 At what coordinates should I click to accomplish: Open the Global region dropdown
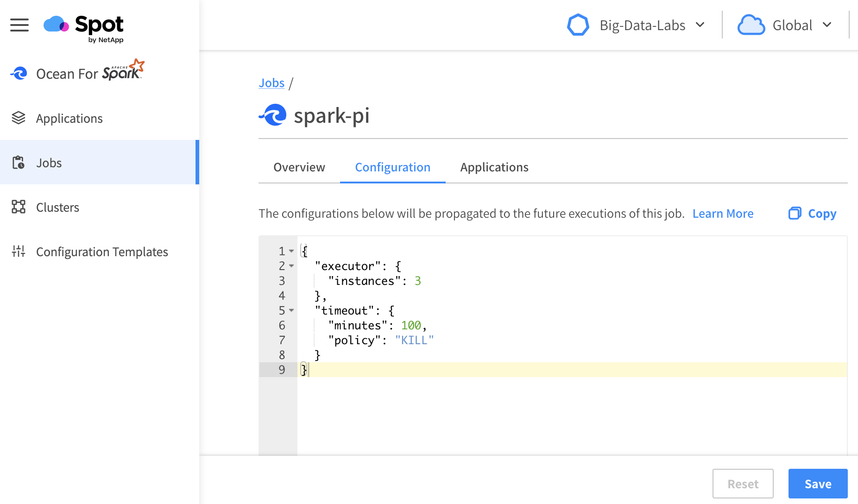[x=827, y=25]
